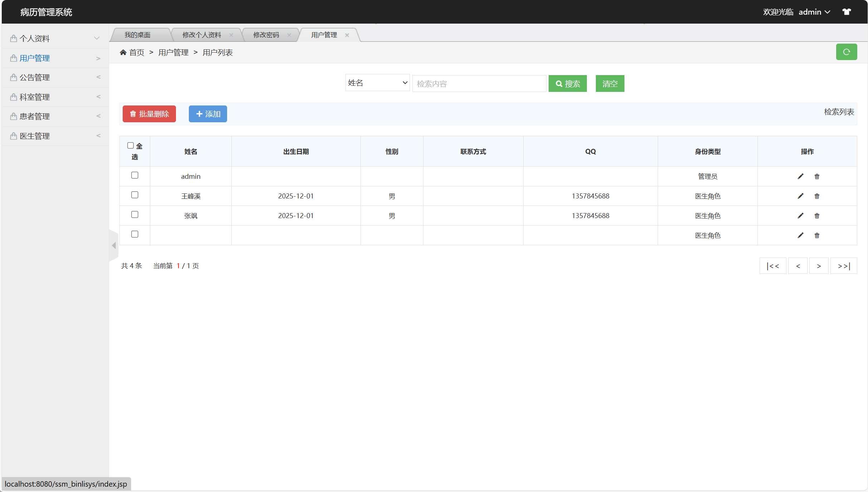Click the green refresh icon button

tap(846, 52)
